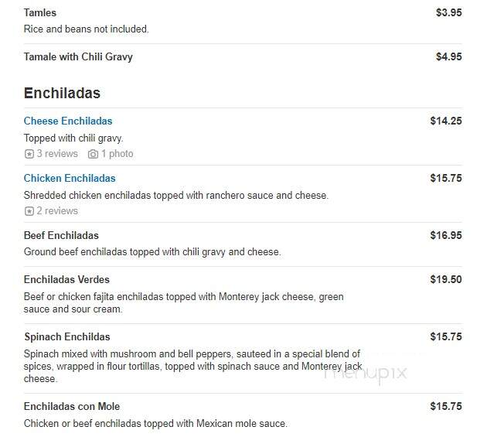504x437 pixels.
Task: Click the menupix watermark logo
Action: click(366, 374)
